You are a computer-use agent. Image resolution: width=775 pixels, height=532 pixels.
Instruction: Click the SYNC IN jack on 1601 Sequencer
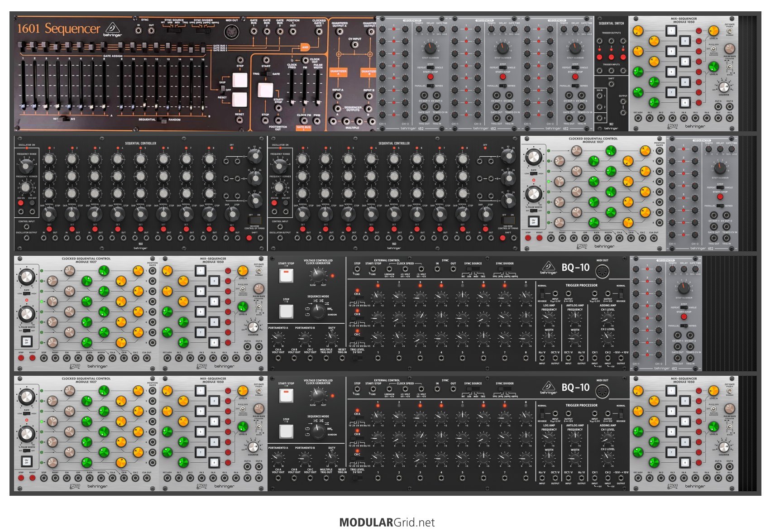tap(139, 30)
